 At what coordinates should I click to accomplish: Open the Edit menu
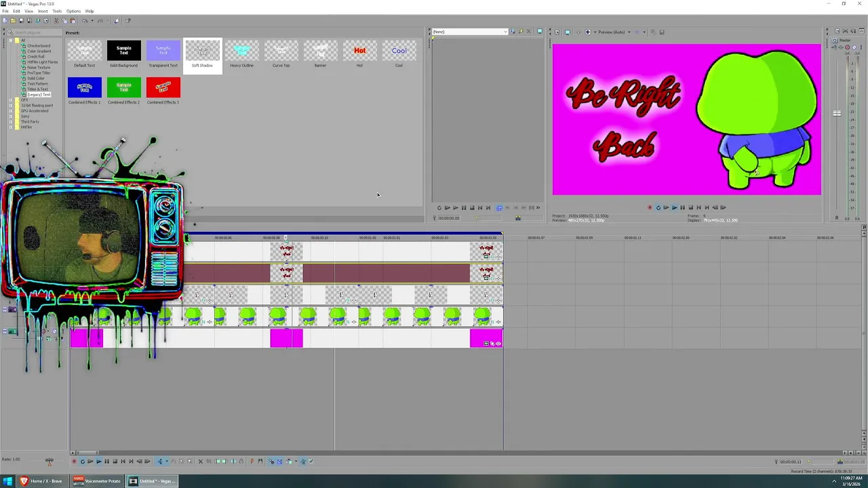(x=16, y=11)
